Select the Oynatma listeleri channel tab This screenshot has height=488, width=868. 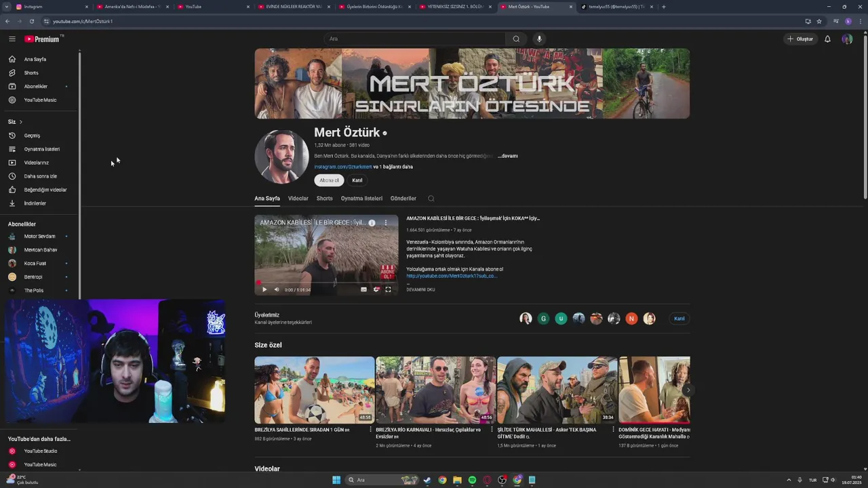361,199
